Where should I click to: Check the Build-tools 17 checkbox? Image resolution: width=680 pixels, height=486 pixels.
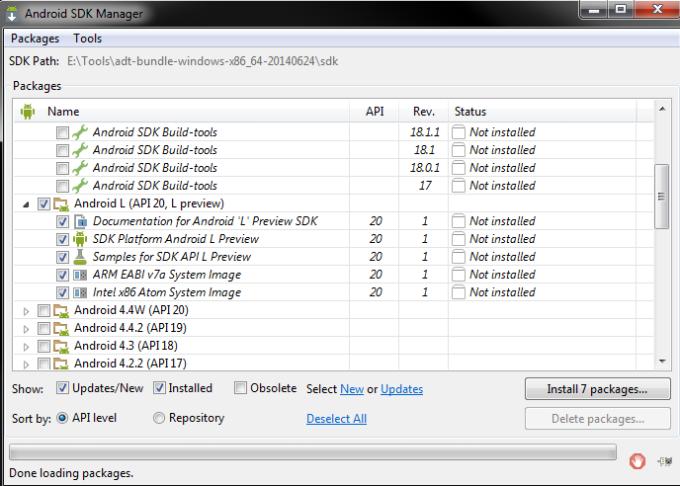(62, 186)
